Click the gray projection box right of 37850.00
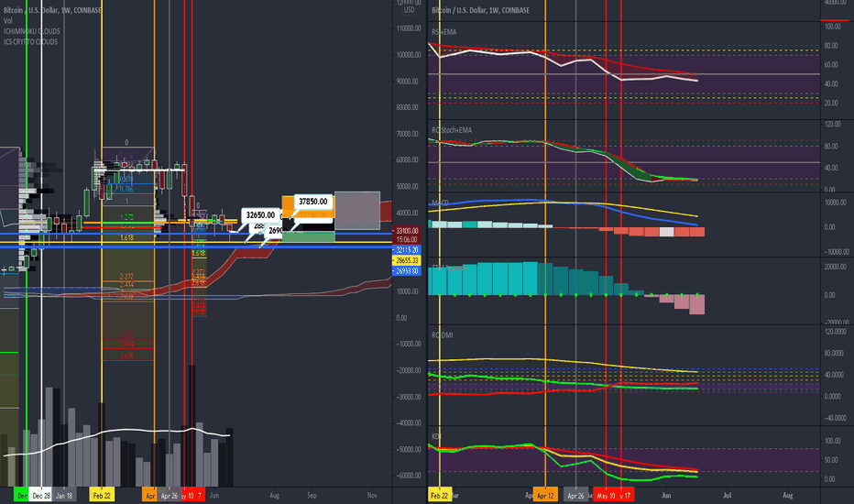The width and height of the screenshot is (854, 504). pos(357,211)
